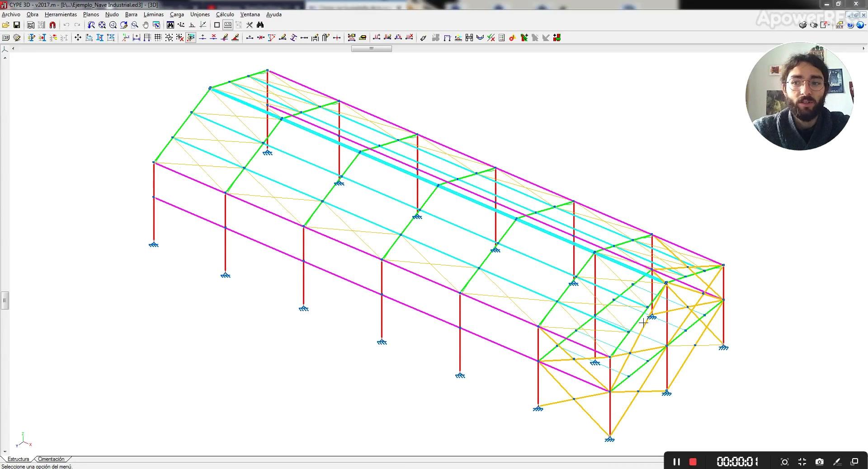Click the red magnet snap icon
Image resolution: width=868 pixels, height=469 pixels.
(52, 25)
